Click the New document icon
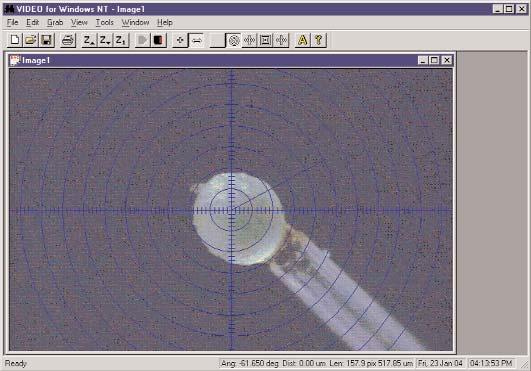The width and height of the screenshot is (531, 371). pos(15,40)
